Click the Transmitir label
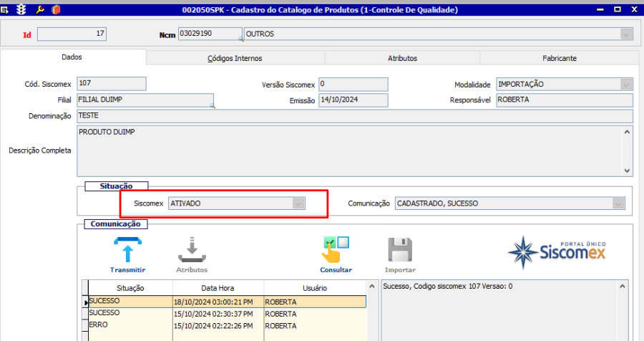644x341 pixels. [x=128, y=270]
